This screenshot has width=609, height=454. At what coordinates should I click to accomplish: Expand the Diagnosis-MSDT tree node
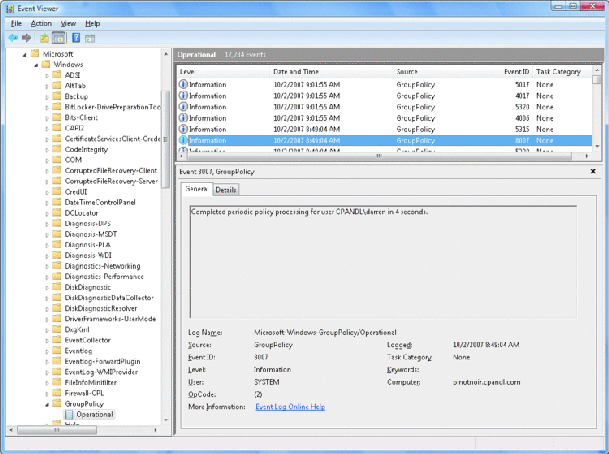[47, 235]
